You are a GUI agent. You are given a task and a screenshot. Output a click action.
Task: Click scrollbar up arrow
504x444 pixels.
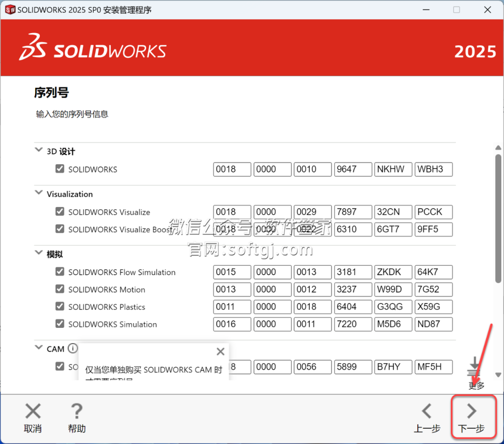[x=498, y=148]
